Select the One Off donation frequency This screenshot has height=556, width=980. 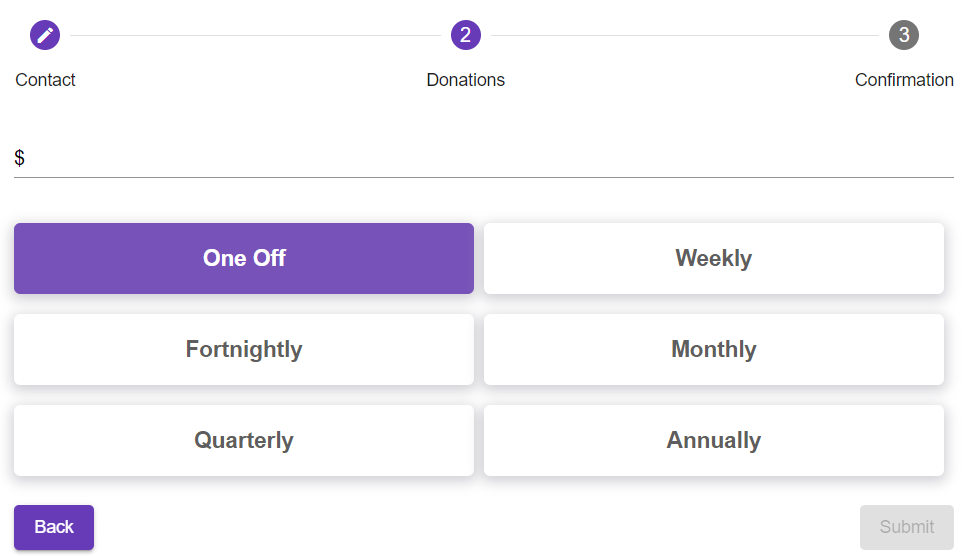[244, 258]
